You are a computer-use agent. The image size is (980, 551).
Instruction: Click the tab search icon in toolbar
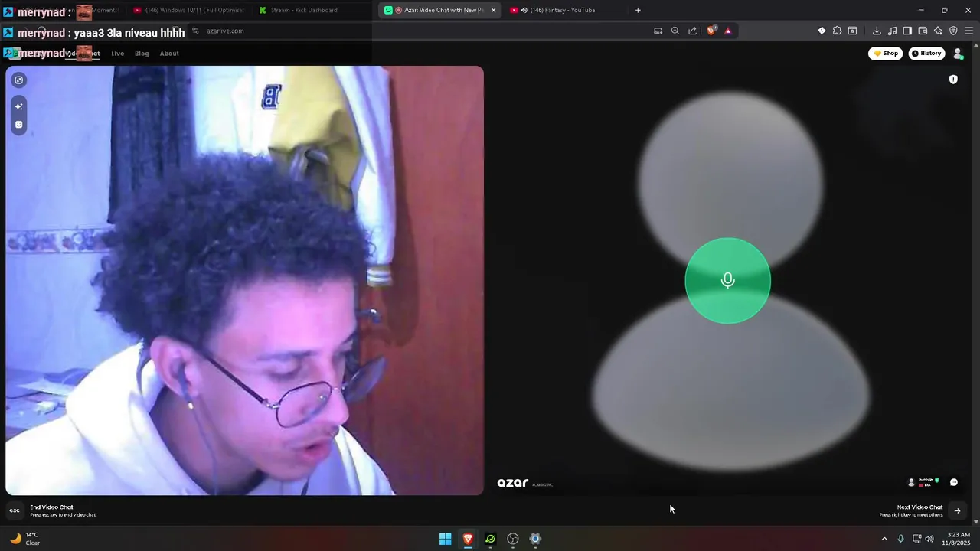tap(852, 31)
